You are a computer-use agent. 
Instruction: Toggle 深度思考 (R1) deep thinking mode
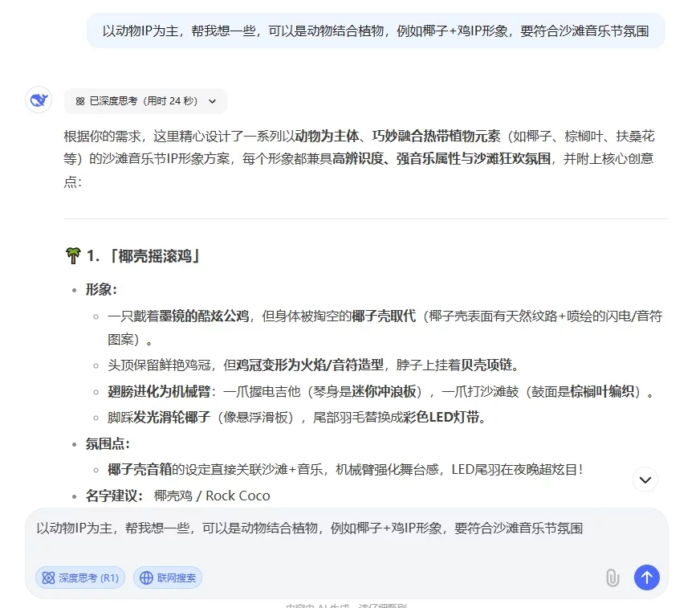click(79, 577)
